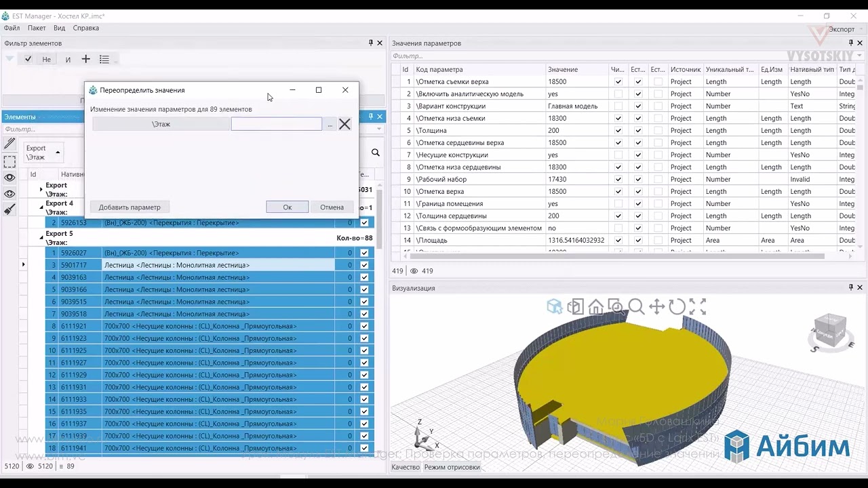Uncheck first checkbox for \Отметка съемки верха row
Image resolution: width=868 pixels, height=488 pixels.
(618, 82)
